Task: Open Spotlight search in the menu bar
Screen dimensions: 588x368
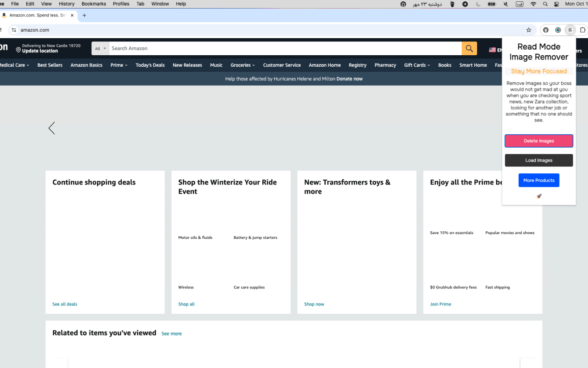Action: click(x=545, y=4)
